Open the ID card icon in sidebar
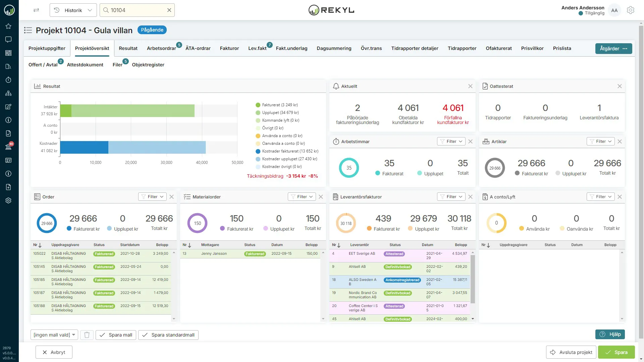This screenshot has width=644, height=362. click(x=8, y=160)
